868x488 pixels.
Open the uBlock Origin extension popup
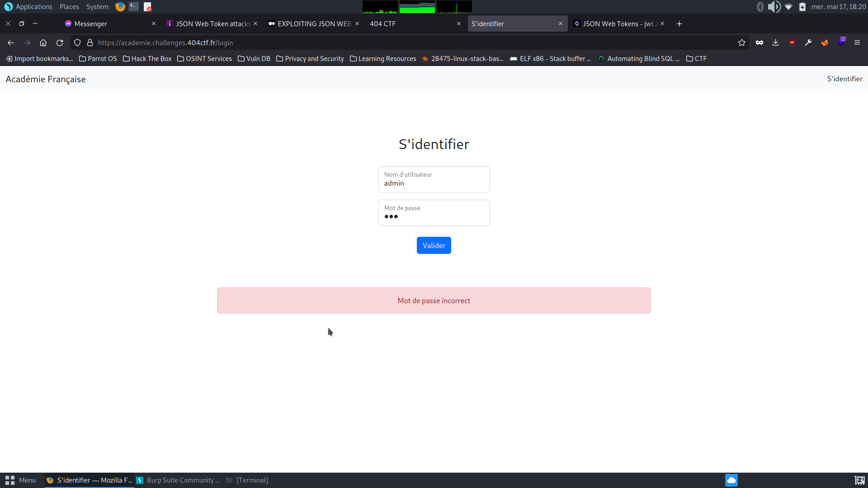point(792,42)
